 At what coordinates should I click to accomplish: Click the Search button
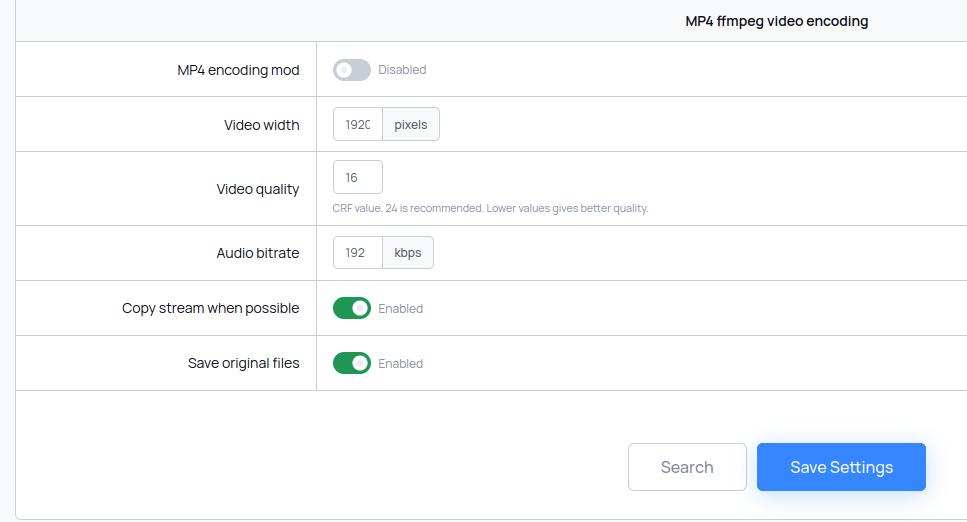[687, 467]
